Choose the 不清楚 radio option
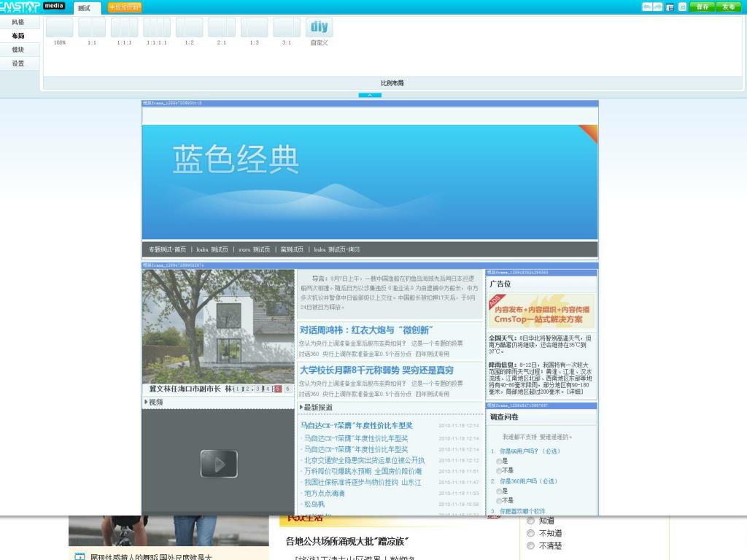 pyautogui.click(x=530, y=545)
